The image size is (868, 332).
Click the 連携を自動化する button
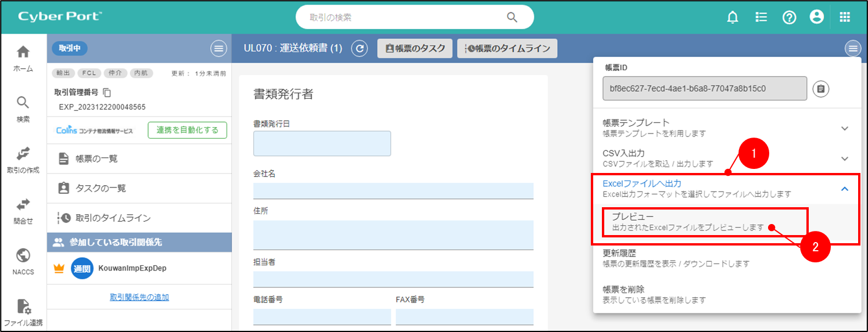187,130
